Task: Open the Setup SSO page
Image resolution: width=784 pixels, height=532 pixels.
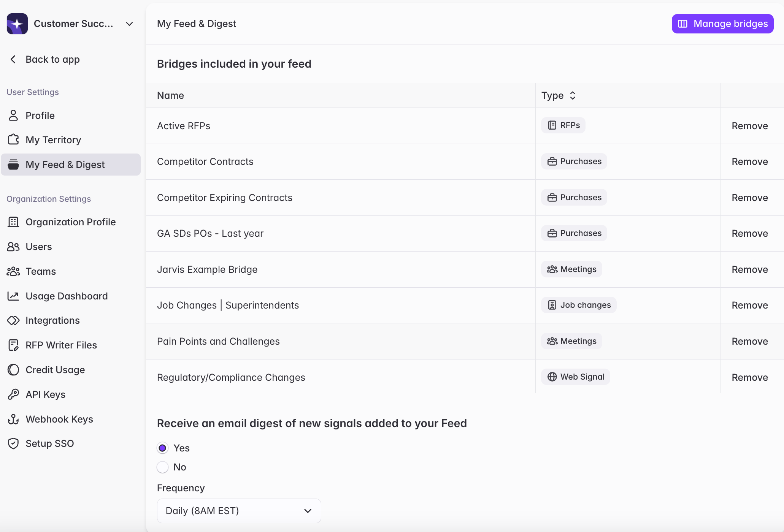Action: tap(71, 443)
